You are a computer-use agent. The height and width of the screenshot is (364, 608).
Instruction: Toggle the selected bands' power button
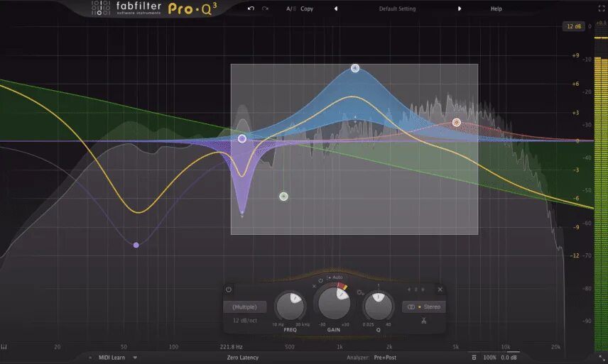click(x=229, y=289)
